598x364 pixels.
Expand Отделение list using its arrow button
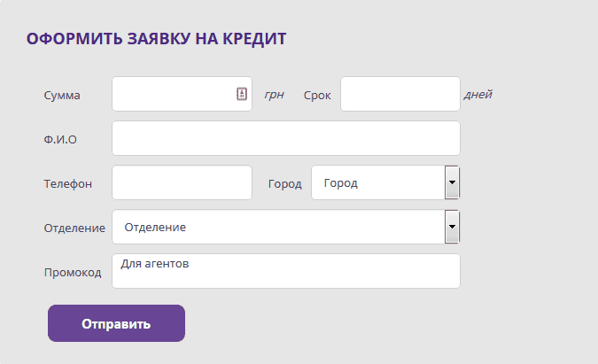point(452,227)
